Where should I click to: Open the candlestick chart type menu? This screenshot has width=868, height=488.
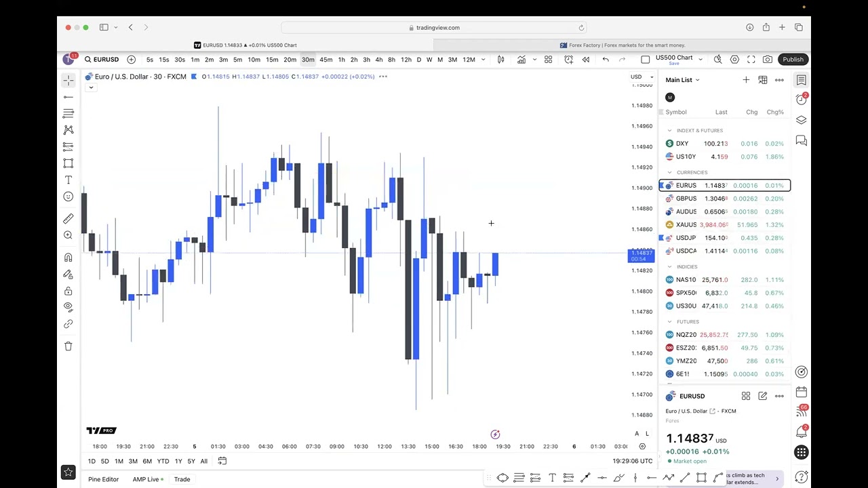[x=500, y=60]
